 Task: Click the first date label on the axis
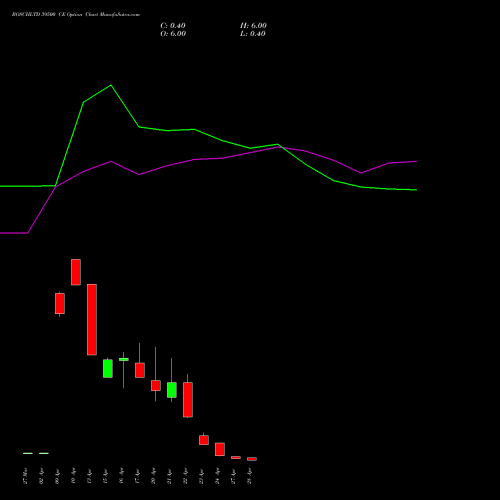(25, 476)
